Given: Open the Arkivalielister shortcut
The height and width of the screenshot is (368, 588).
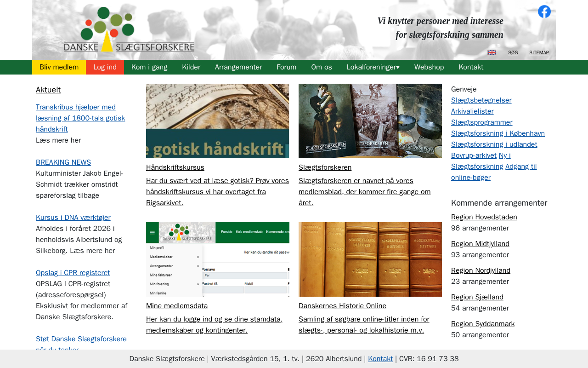Looking at the screenshot, I should [472, 111].
